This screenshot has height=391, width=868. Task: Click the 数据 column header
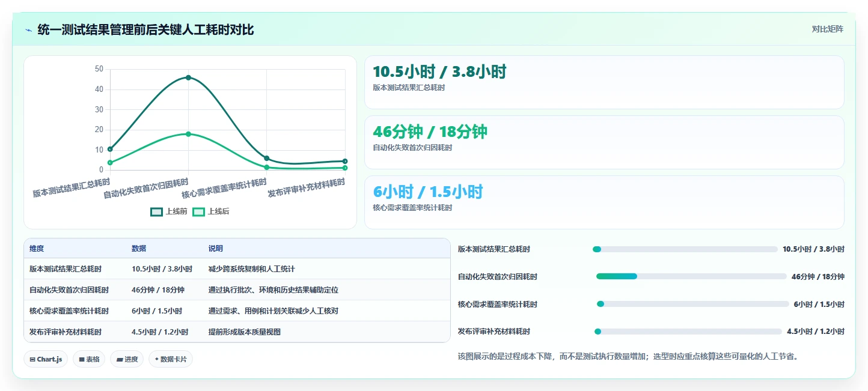[x=139, y=249]
